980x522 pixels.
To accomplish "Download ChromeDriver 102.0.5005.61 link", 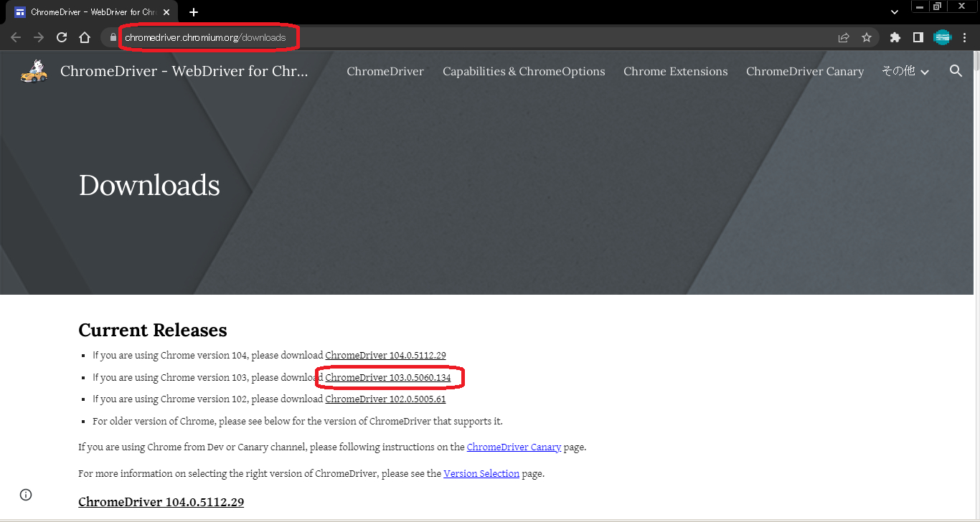I will 386,399.
